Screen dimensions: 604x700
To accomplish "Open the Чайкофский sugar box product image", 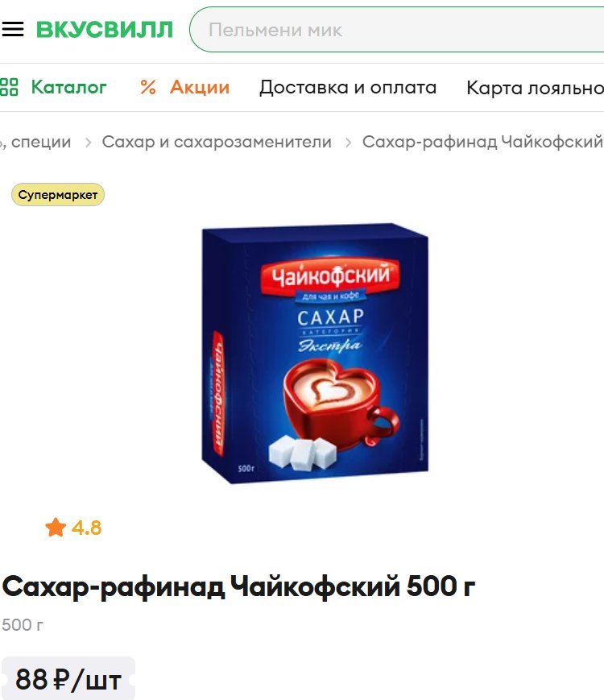I will point(315,353).
